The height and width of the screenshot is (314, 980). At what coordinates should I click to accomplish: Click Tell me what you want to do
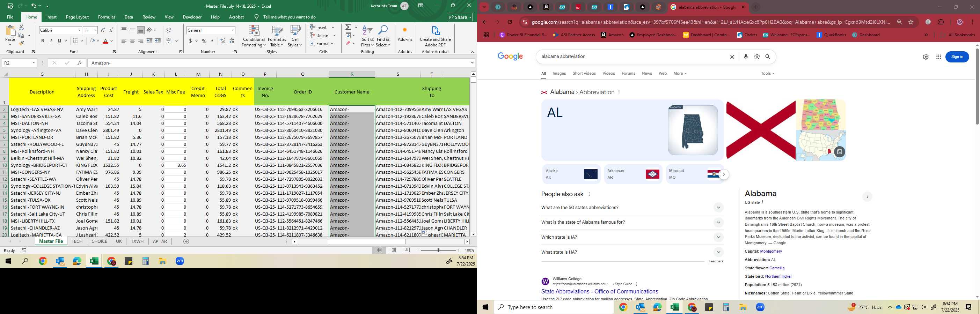(289, 17)
